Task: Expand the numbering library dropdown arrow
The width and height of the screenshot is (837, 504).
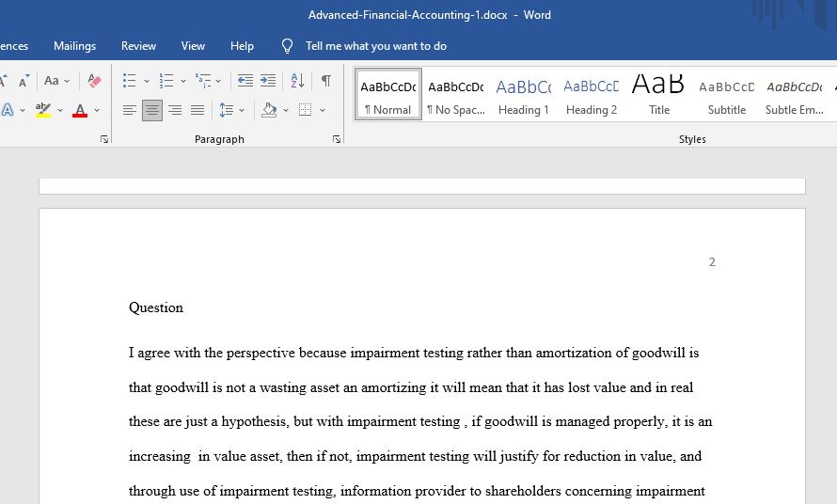Action: point(183,81)
